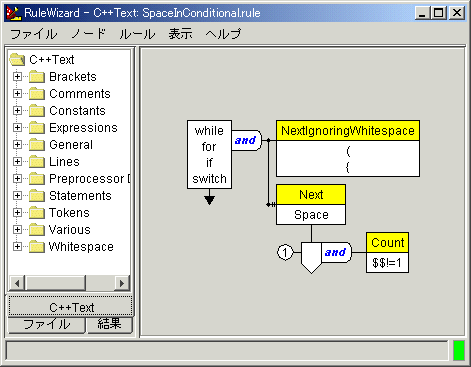Expand the Tokens tree node
The image size is (471, 367).
[x=17, y=213]
